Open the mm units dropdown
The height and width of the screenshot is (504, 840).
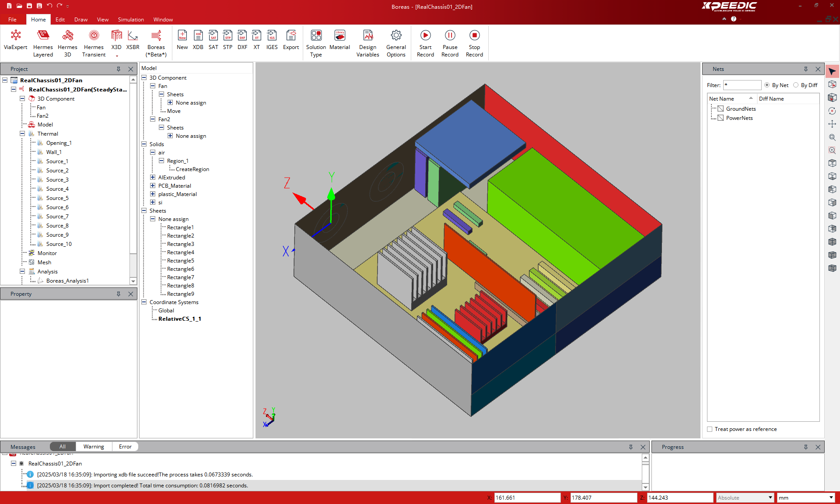coord(805,497)
